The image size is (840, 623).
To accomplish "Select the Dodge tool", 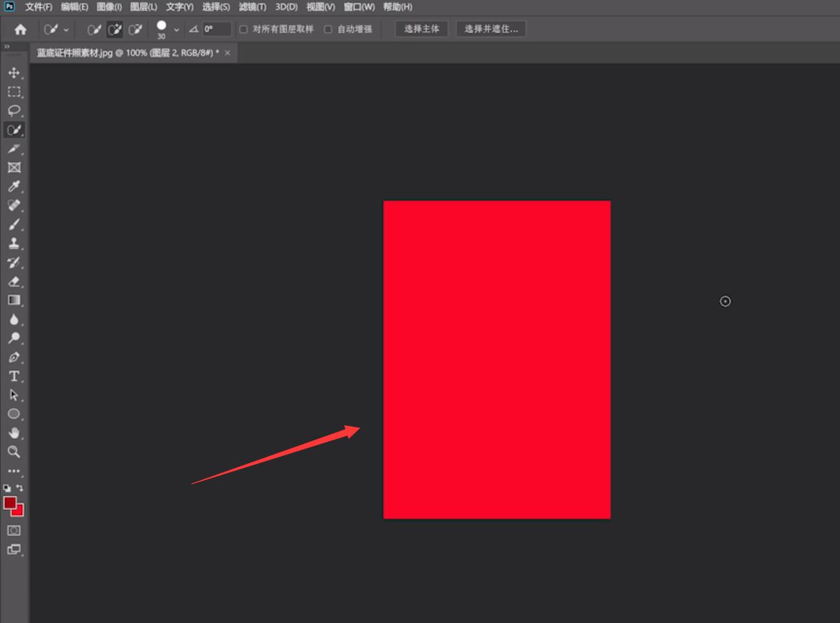I will tap(14, 338).
